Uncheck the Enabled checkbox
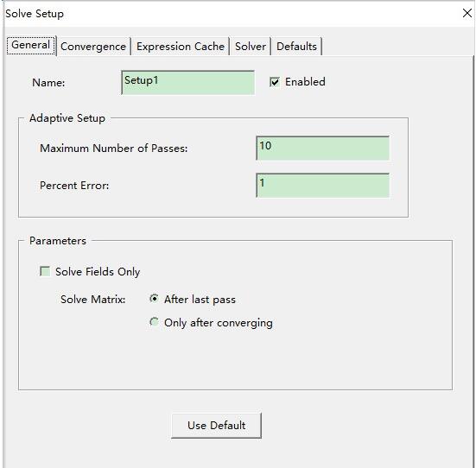476x468 pixels. coord(275,82)
